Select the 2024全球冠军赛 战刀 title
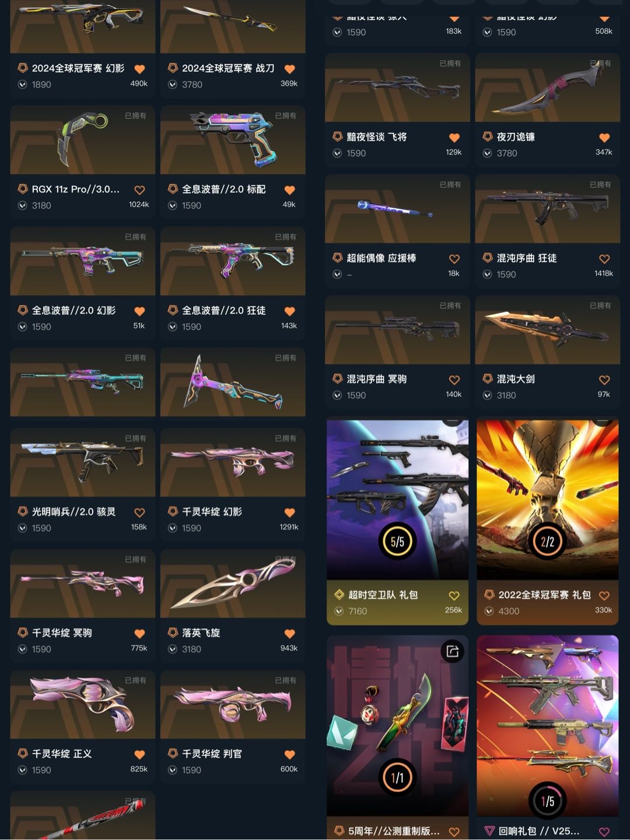Viewport: 630px width, 840px height. coord(228,68)
